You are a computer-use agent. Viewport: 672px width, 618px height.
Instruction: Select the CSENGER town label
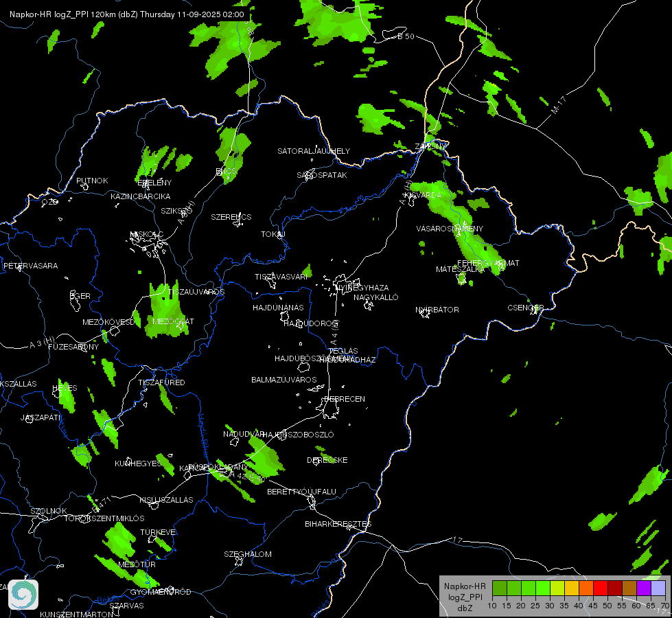click(x=525, y=308)
